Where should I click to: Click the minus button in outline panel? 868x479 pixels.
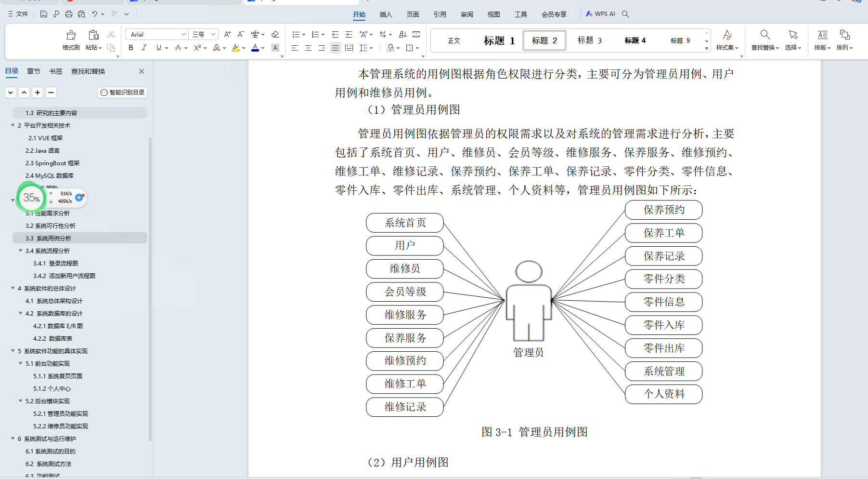click(51, 93)
